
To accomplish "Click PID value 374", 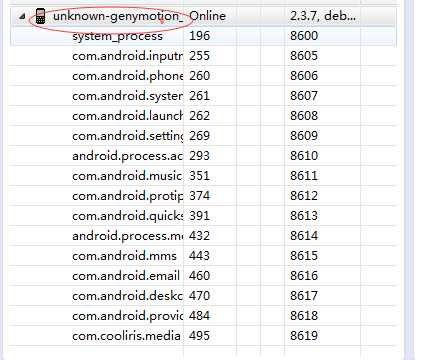I will (199, 196).
